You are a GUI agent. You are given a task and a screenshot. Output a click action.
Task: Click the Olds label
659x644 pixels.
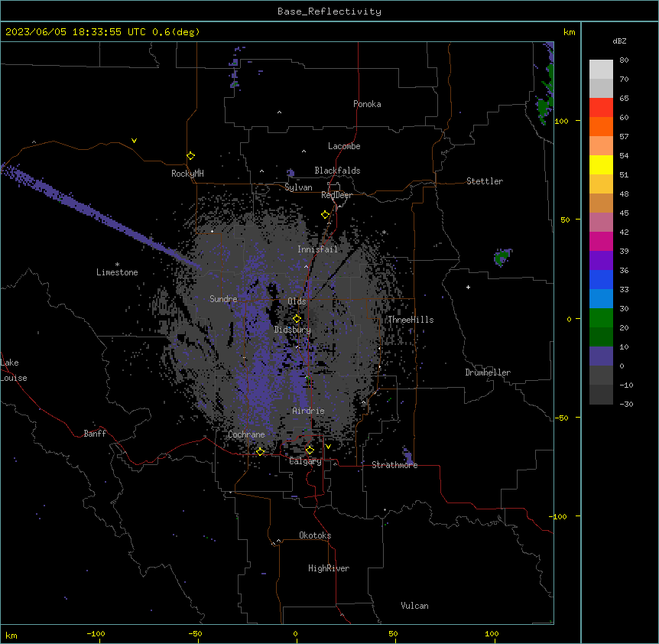tap(297, 301)
